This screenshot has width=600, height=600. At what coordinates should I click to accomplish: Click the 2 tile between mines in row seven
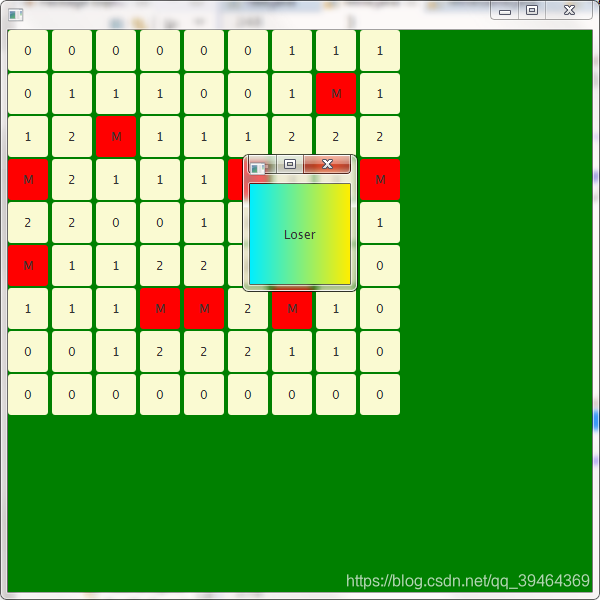point(248,308)
